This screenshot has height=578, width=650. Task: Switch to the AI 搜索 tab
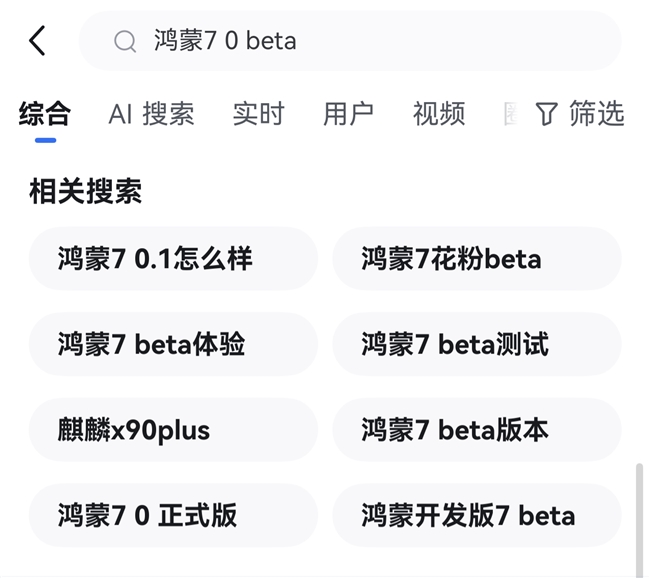pyautogui.click(x=151, y=114)
